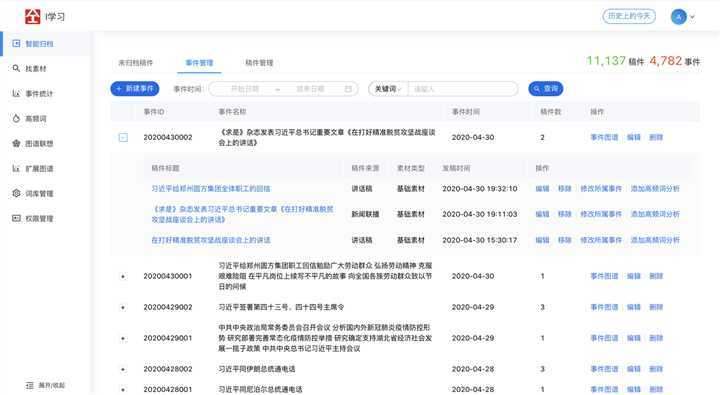
Task: Click the 新建事件 button
Action: [135, 89]
